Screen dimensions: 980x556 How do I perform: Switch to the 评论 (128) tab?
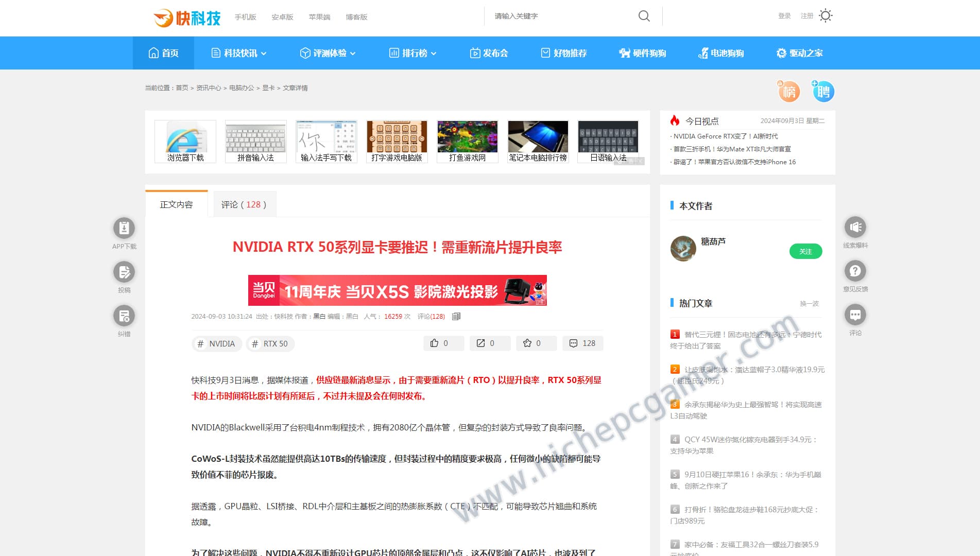[244, 204]
